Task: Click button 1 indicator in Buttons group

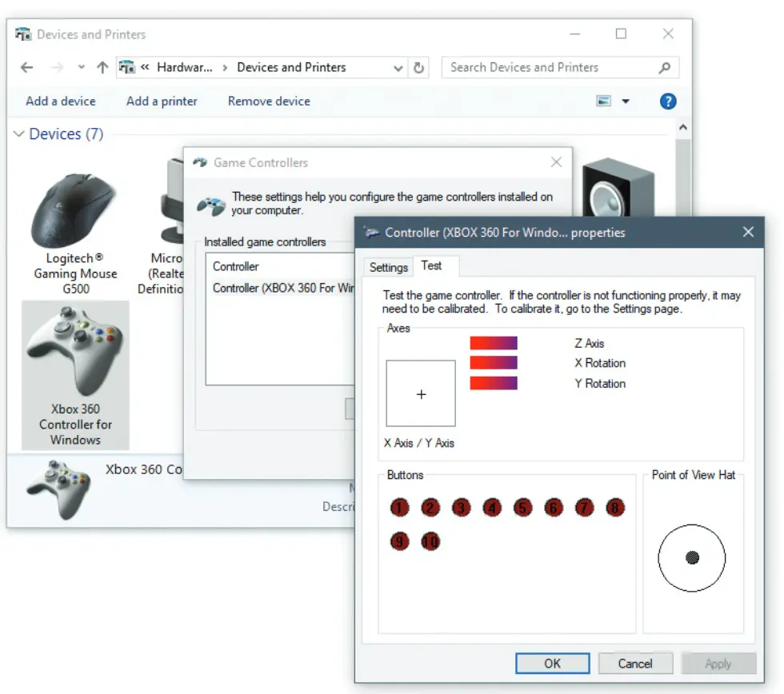Action: [400, 508]
